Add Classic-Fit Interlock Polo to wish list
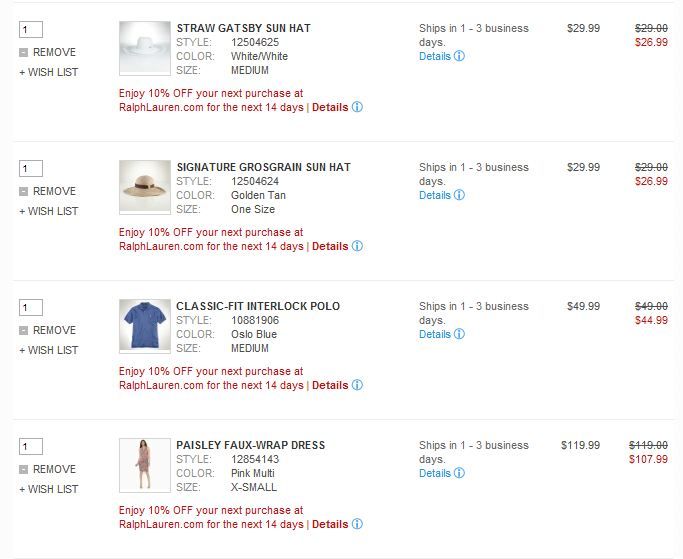 (48, 350)
